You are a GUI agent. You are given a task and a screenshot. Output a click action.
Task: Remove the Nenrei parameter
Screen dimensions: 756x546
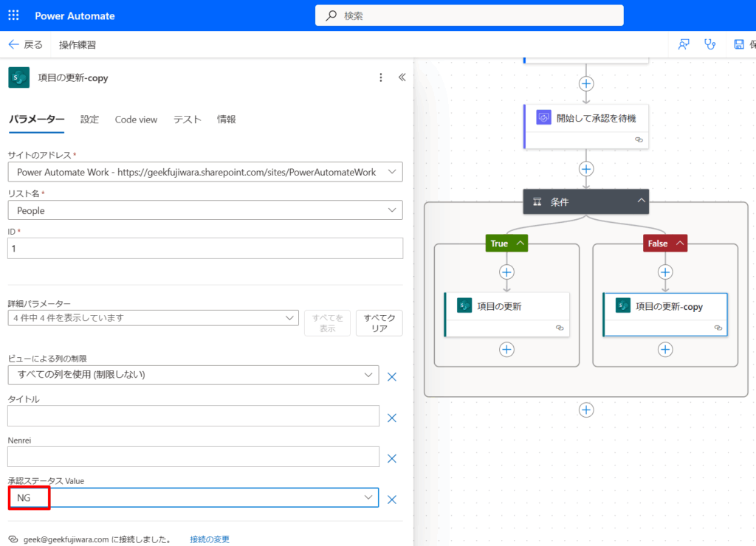click(x=392, y=459)
